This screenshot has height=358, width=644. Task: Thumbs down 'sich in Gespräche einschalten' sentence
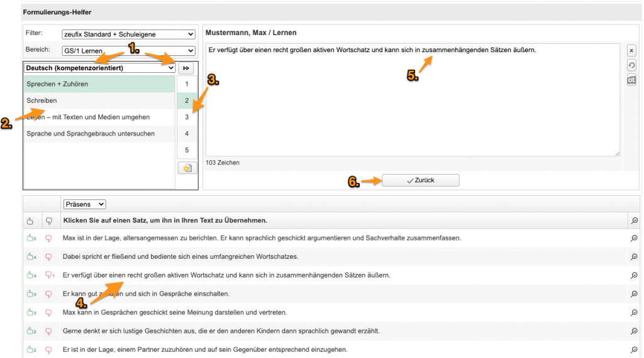click(x=48, y=294)
